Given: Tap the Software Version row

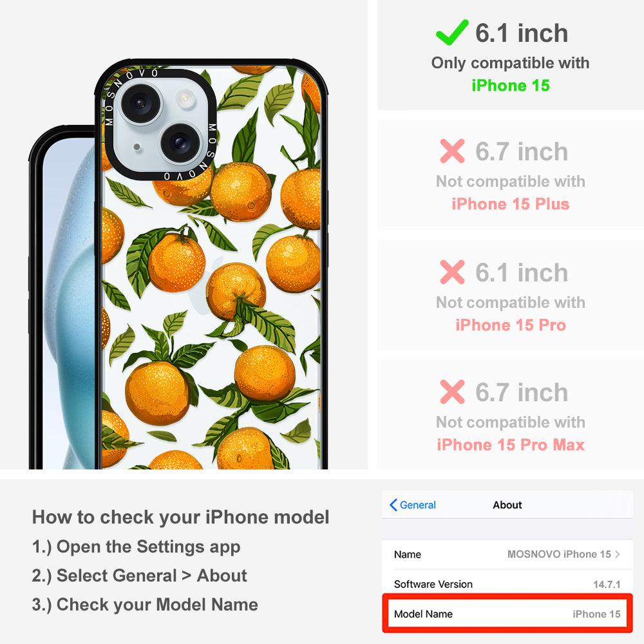Looking at the screenshot, I should tap(507, 584).
